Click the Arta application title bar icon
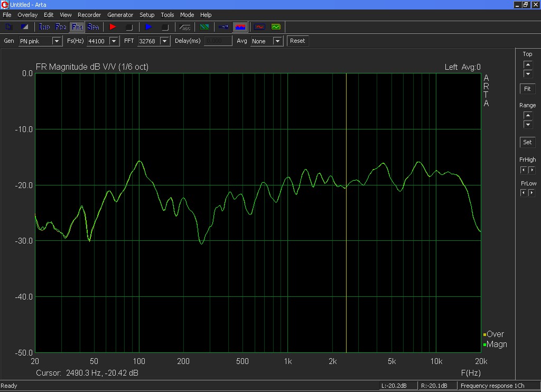This screenshot has height=392, width=541. (5, 4)
